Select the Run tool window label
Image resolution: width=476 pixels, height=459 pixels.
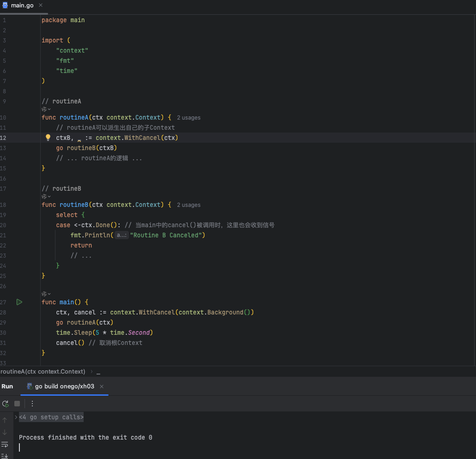(x=7, y=386)
